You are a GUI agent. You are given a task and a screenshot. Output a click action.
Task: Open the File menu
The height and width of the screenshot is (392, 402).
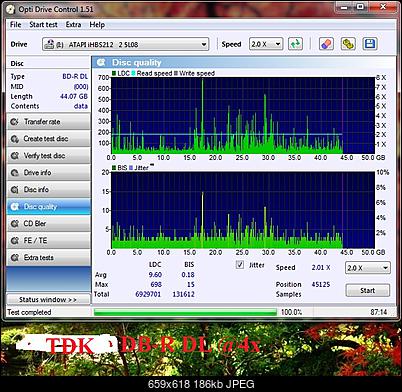(15, 25)
